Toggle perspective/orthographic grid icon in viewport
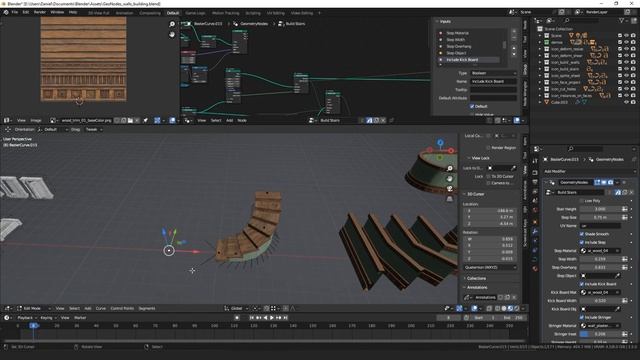 click(x=449, y=199)
